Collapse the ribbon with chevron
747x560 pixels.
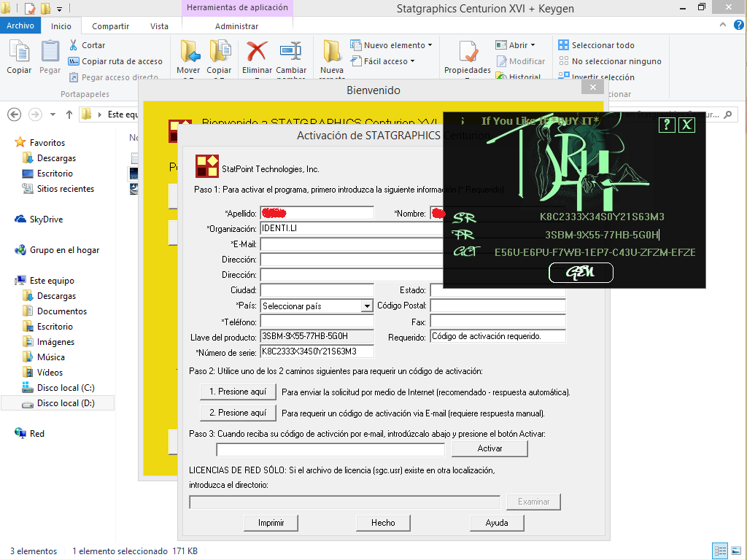click(x=723, y=25)
